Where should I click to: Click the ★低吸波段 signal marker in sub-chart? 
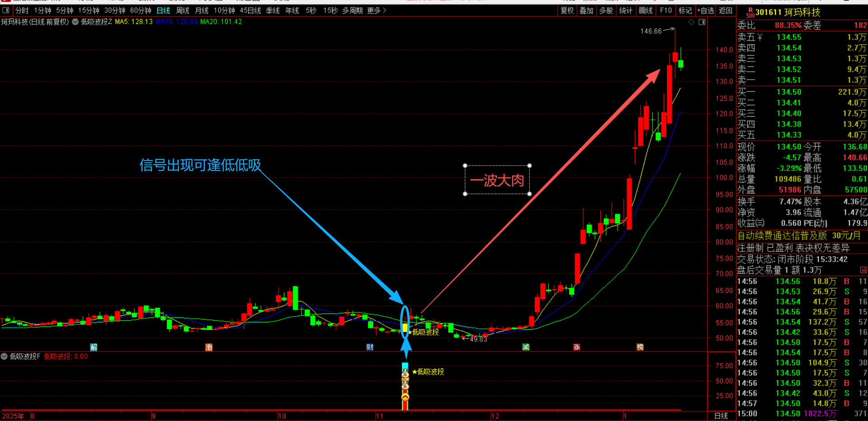click(x=428, y=372)
